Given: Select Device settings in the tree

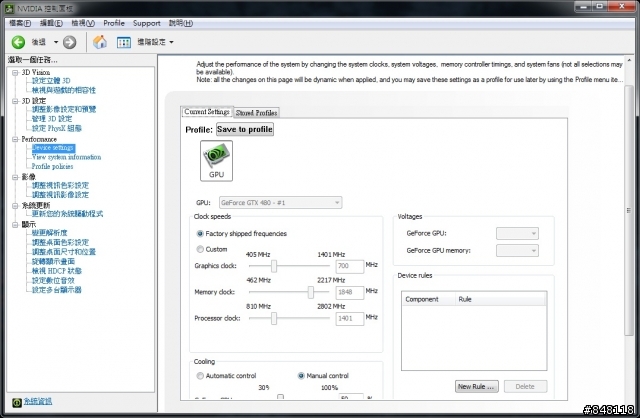Looking at the screenshot, I should pyautogui.click(x=53, y=148).
